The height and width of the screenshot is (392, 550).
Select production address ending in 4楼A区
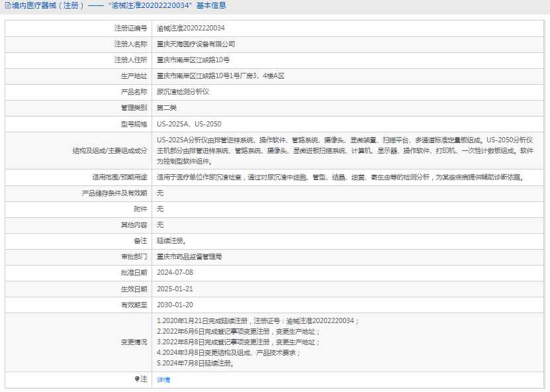[x=220, y=75]
